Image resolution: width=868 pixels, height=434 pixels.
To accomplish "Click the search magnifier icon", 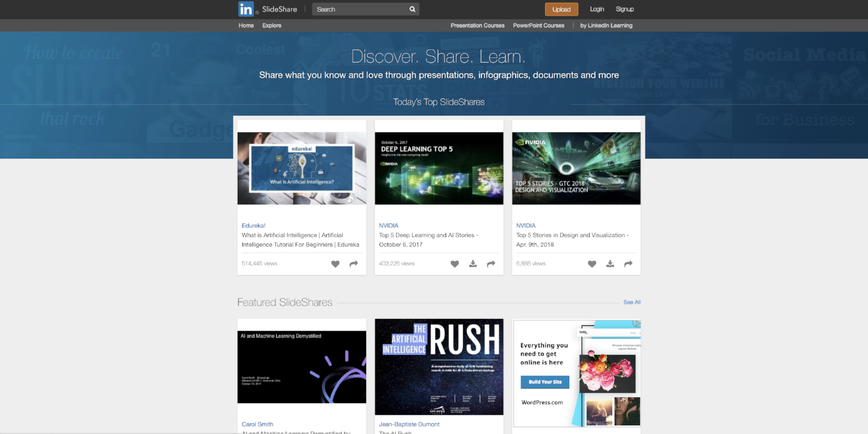I will pyautogui.click(x=413, y=9).
